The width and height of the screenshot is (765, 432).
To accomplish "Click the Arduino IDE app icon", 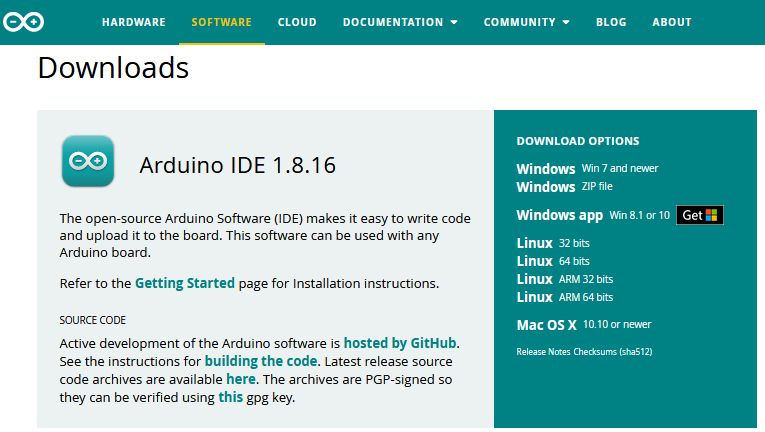I will (88, 161).
